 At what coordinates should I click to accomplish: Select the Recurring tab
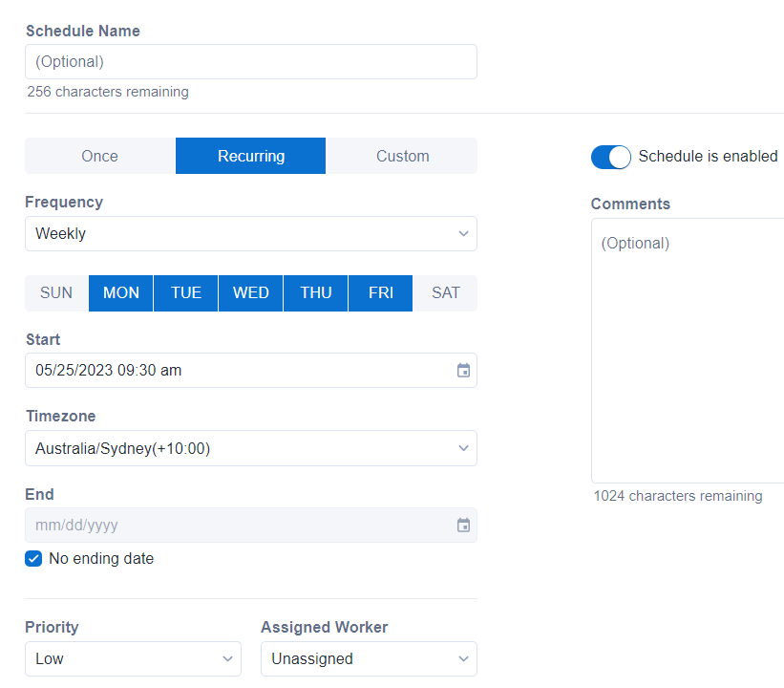click(250, 156)
